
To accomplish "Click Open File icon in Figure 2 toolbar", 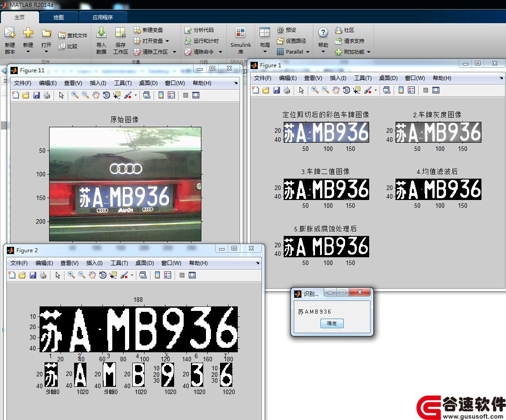I will [x=22, y=275].
